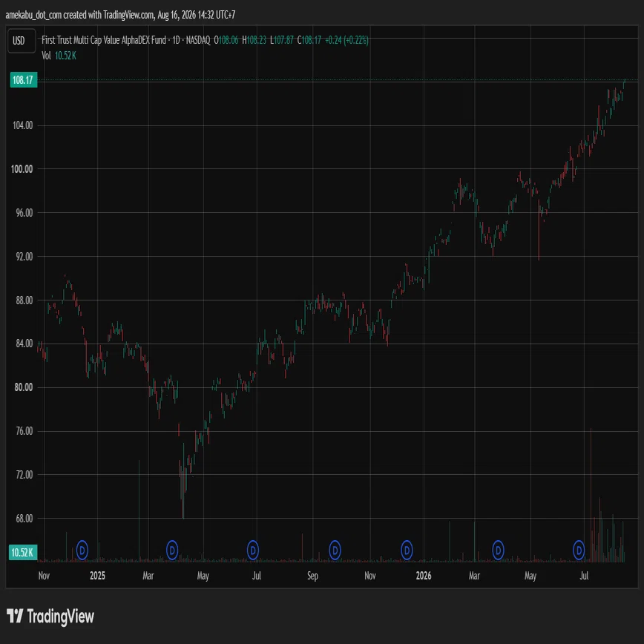The height and width of the screenshot is (644, 644).
Task: Click the Vol indicator label
Action: [46, 56]
